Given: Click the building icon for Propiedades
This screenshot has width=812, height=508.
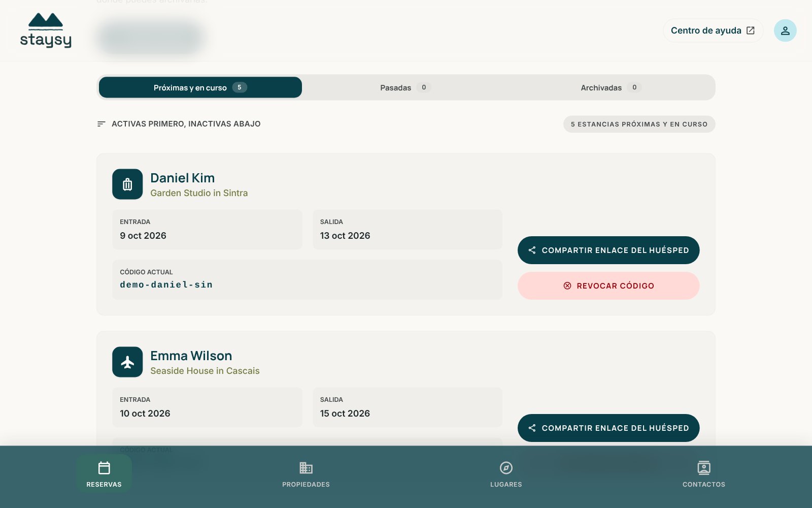Looking at the screenshot, I should 306,468.
